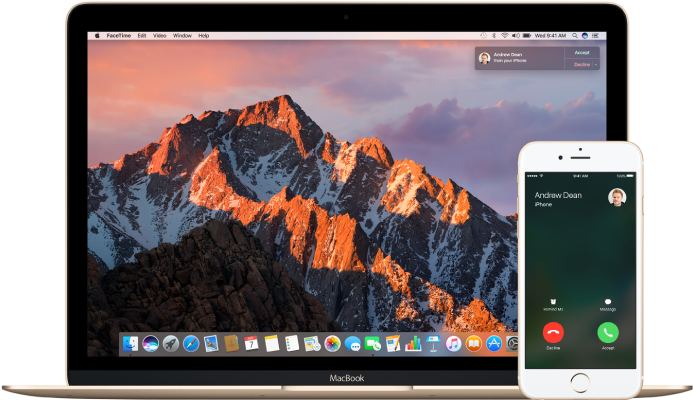
Task: Open Numbers bar chart icon in dock
Action: click(413, 343)
